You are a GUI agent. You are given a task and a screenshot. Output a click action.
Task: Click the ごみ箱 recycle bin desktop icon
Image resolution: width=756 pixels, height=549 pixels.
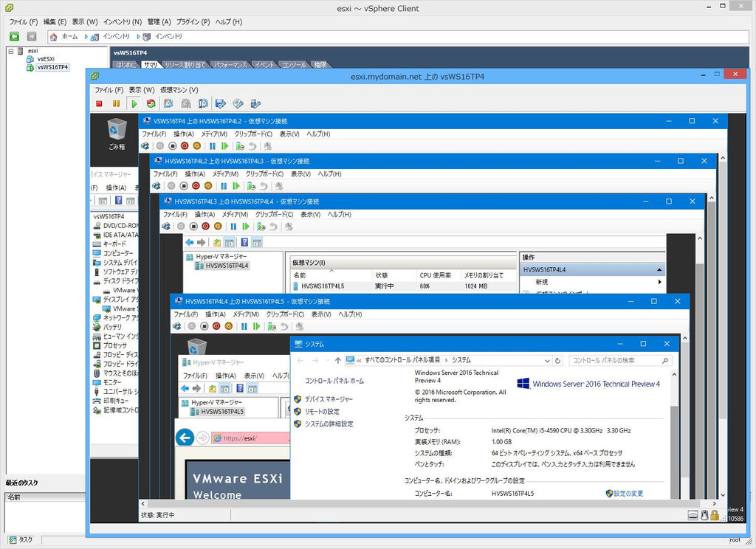[x=116, y=134]
